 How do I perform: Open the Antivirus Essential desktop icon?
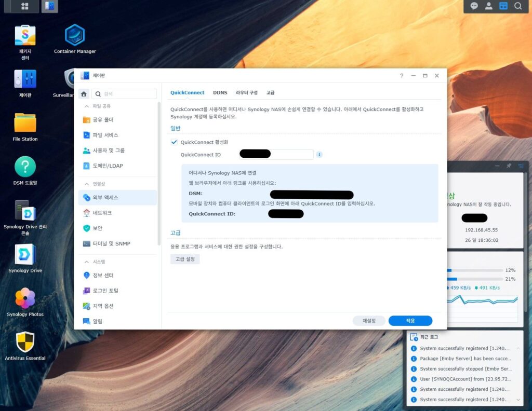coord(25,346)
